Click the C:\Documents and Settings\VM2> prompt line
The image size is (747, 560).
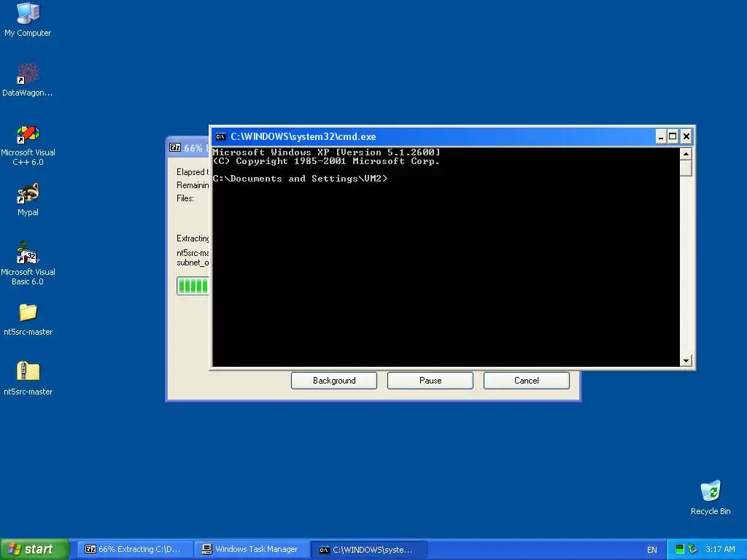point(300,179)
